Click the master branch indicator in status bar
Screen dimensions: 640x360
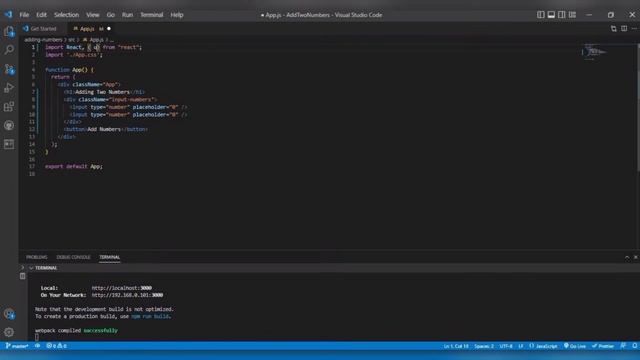coord(17,346)
